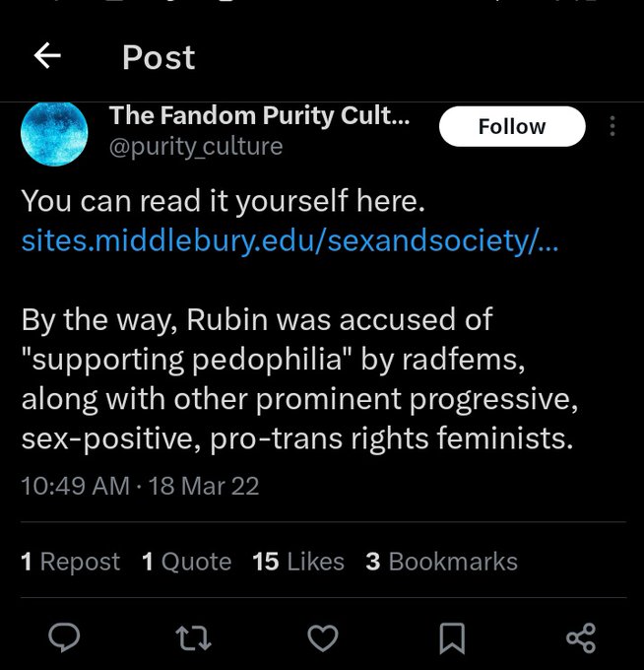
Task: Open the sites.middlebury.edu link
Action: pos(289,241)
